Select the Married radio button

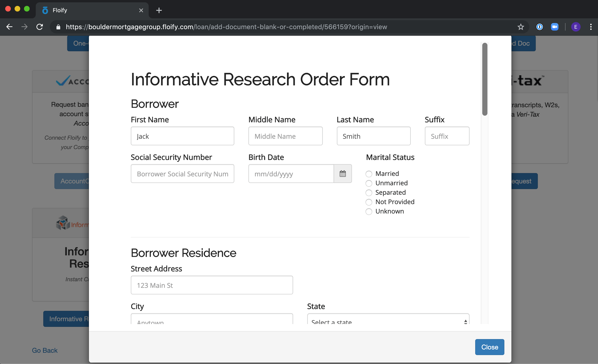click(369, 174)
